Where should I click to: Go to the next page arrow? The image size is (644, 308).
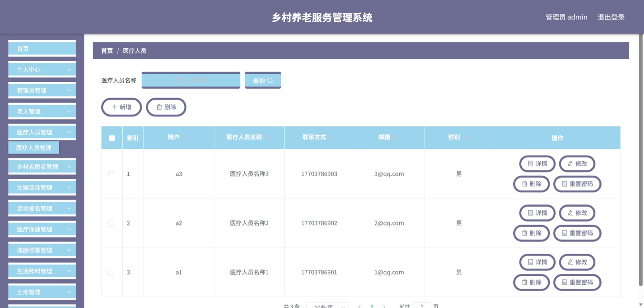[384, 306]
